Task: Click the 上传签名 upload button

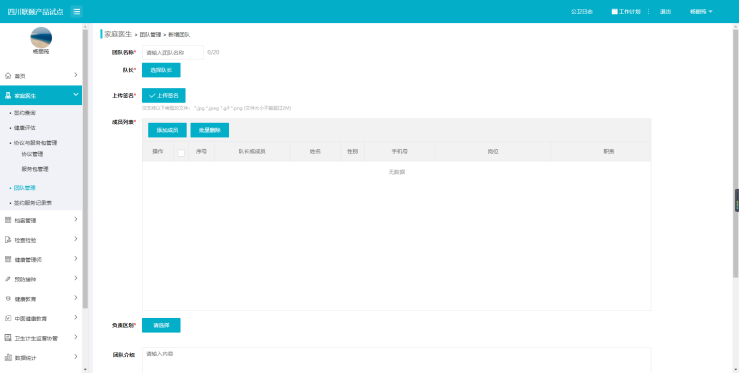Action: point(164,95)
